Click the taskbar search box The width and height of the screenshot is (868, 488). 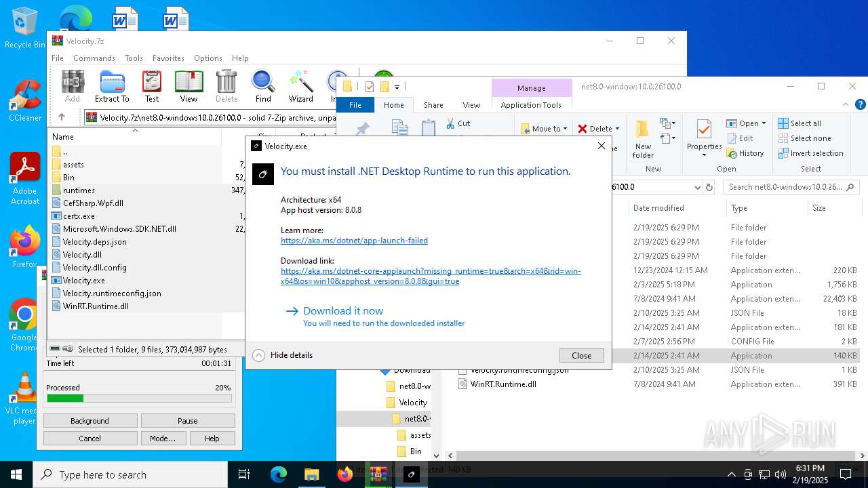[x=130, y=474]
